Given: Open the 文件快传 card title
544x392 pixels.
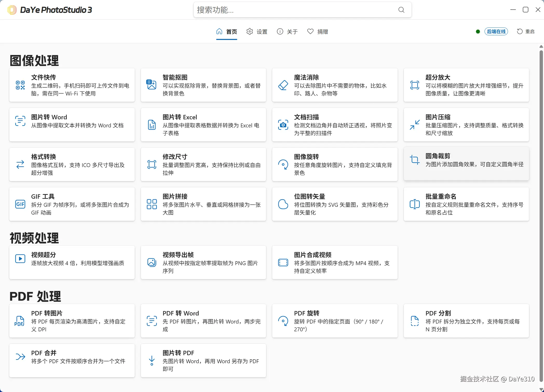Looking at the screenshot, I should (x=44, y=77).
